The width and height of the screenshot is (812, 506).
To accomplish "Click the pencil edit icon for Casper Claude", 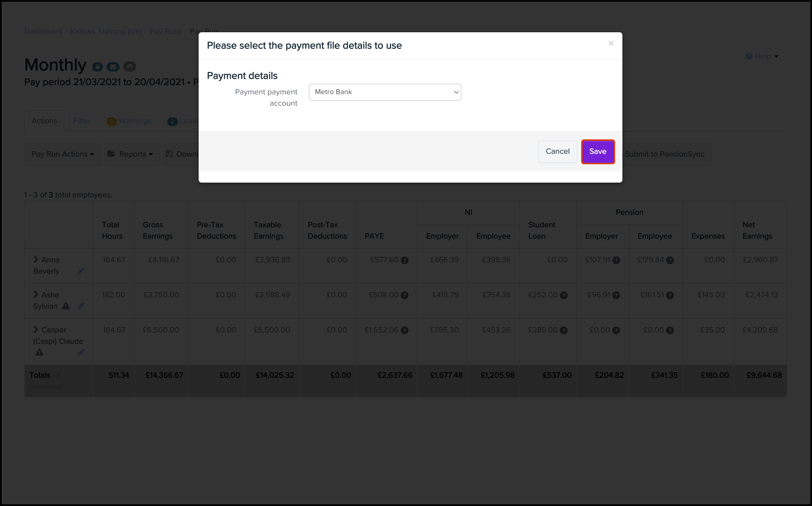I will [x=81, y=353].
